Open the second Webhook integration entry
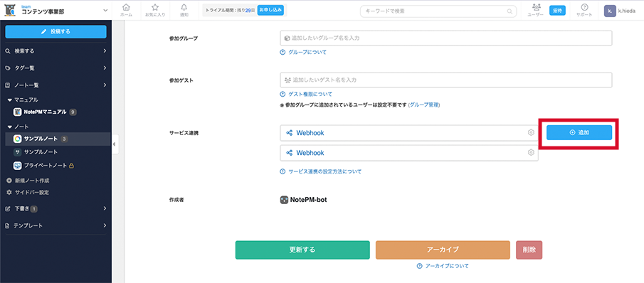This screenshot has height=283, width=644. 409,153
